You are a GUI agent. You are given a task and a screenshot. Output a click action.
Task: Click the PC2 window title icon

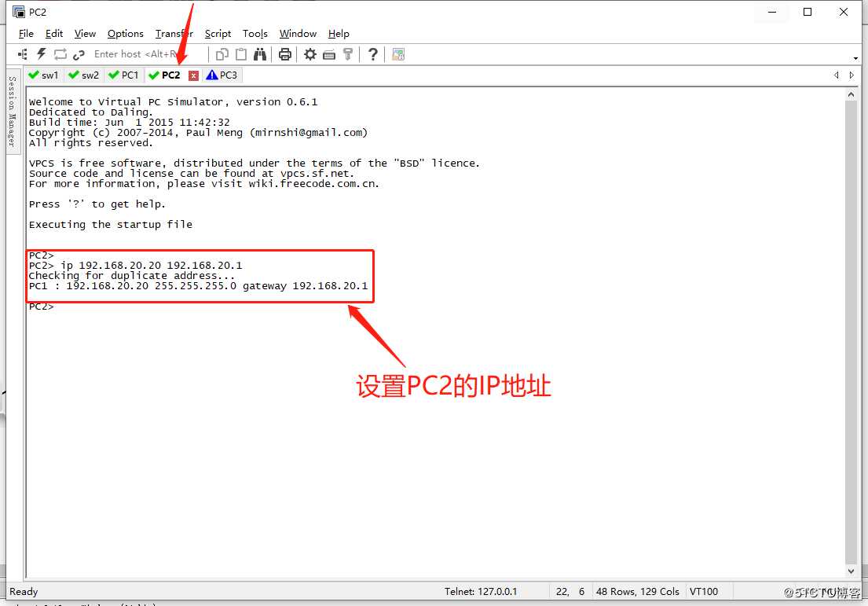click(19, 12)
